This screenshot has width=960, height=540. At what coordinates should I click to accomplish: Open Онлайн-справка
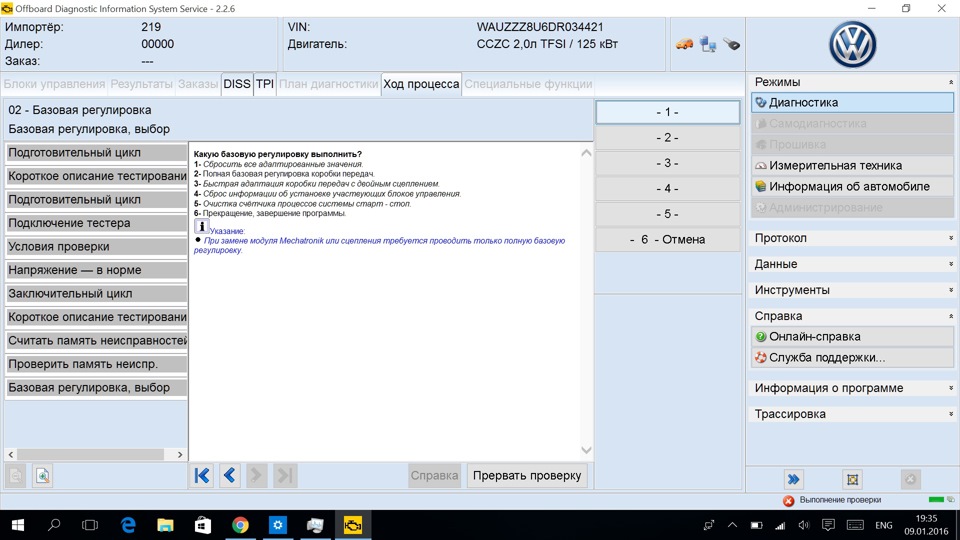[852, 337]
